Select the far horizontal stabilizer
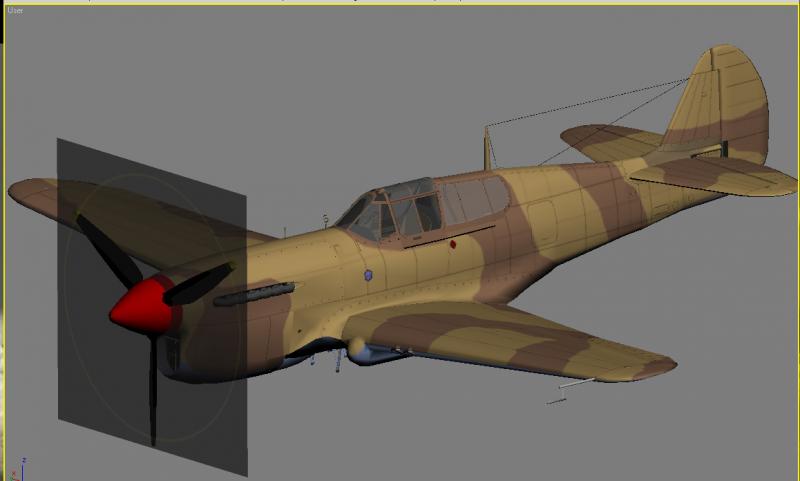Image resolution: width=800 pixels, height=481 pixels. 607,142
